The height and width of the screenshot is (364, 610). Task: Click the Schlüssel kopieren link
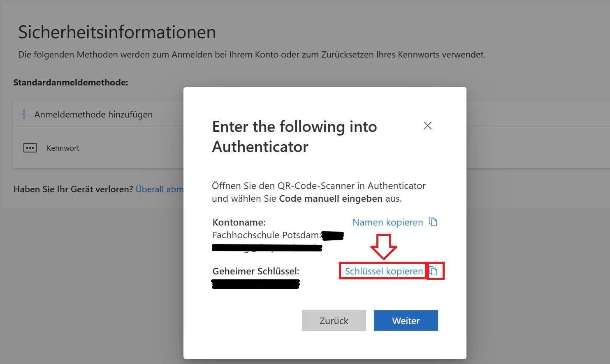click(383, 271)
